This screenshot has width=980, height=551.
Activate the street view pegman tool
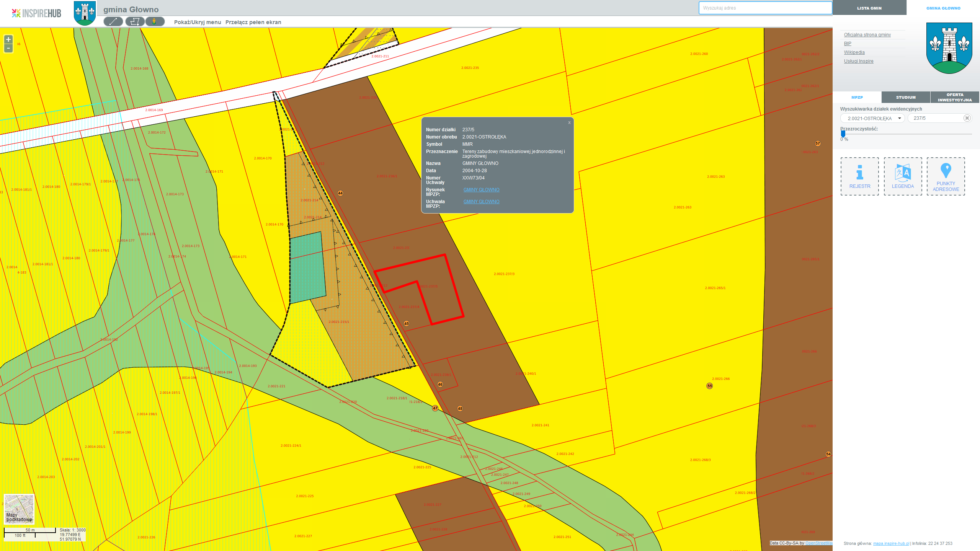coord(155,22)
